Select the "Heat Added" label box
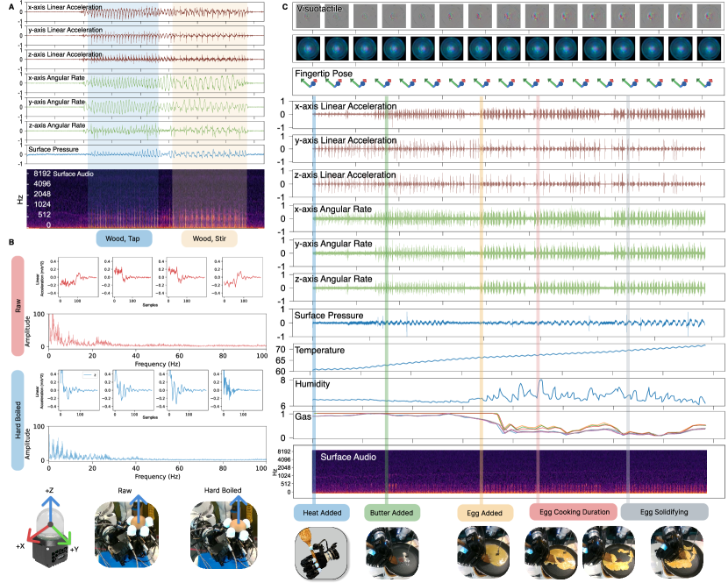728x583 pixels. point(322,513)
